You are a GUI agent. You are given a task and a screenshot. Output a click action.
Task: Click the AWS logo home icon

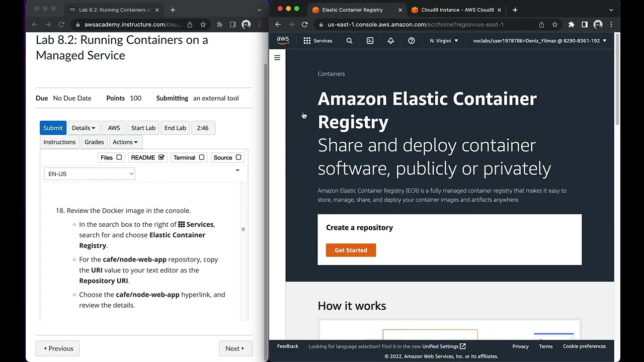283,40
